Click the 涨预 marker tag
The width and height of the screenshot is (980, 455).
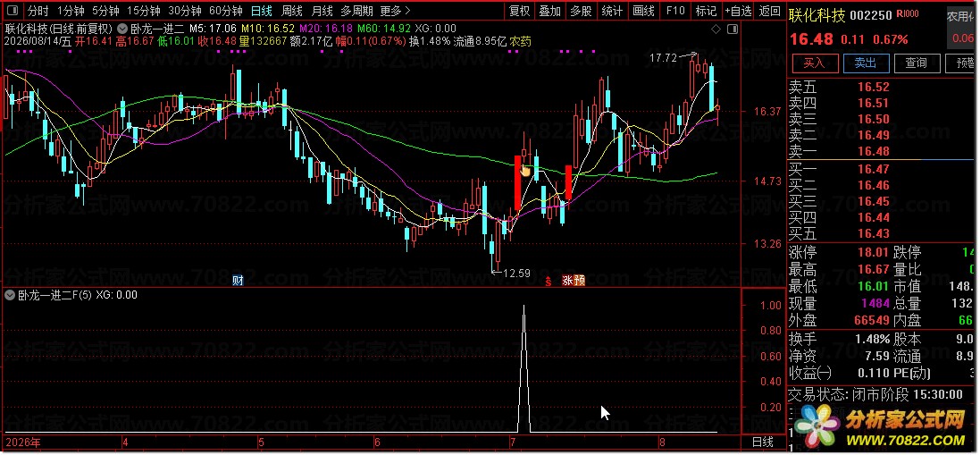tap(574, 281)
